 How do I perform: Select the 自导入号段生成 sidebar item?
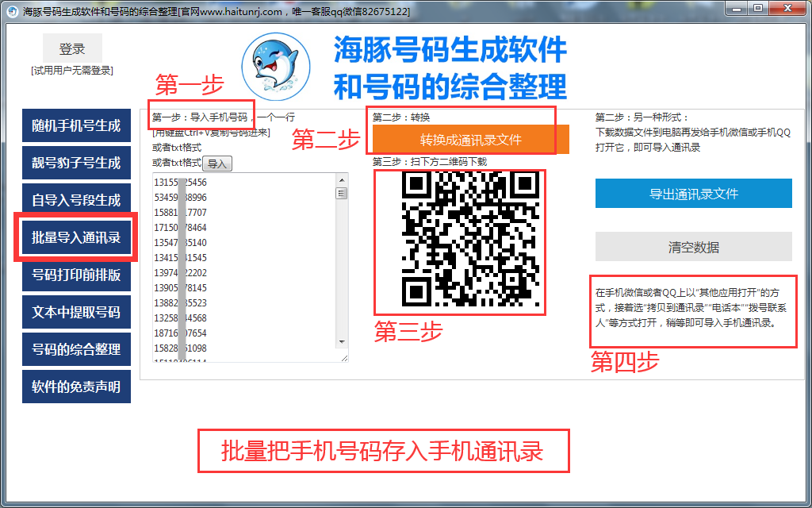pos(76,200)
